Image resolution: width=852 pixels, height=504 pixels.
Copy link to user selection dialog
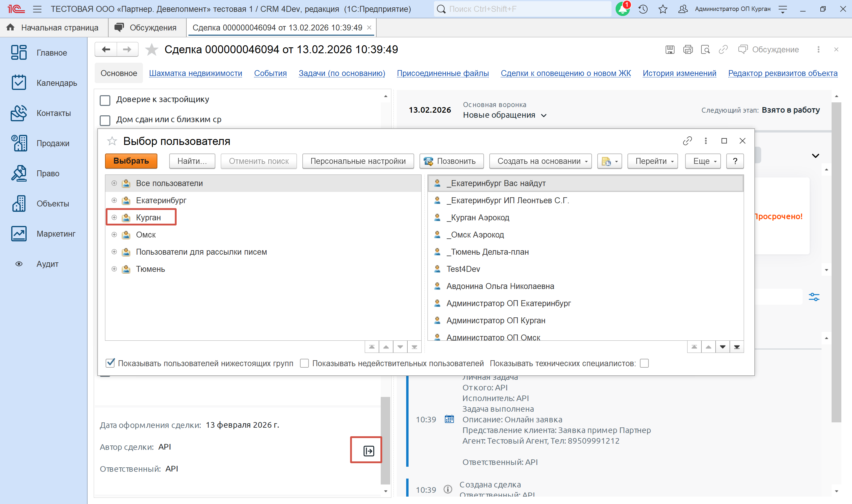click(687, 141)
